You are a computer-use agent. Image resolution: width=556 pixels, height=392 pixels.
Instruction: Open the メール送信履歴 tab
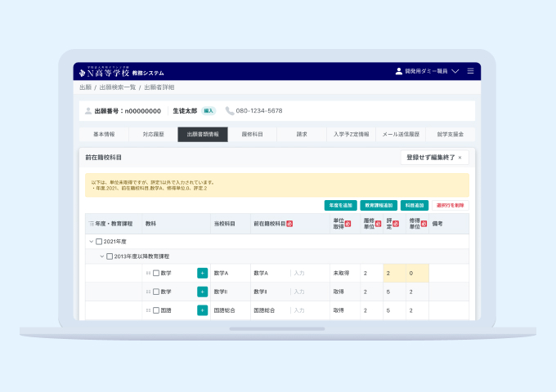[401, 134]
